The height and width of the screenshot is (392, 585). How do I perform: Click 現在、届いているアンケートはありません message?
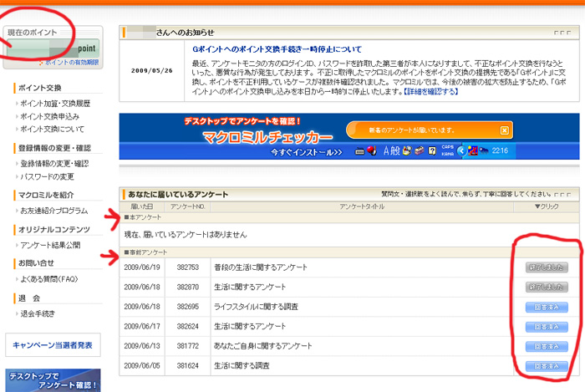click(186, 235)
